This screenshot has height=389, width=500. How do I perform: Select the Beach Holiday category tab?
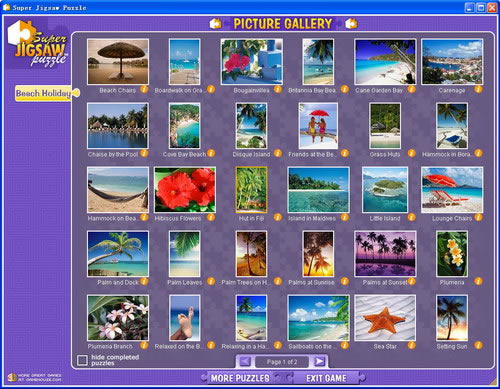pos(43,93)
